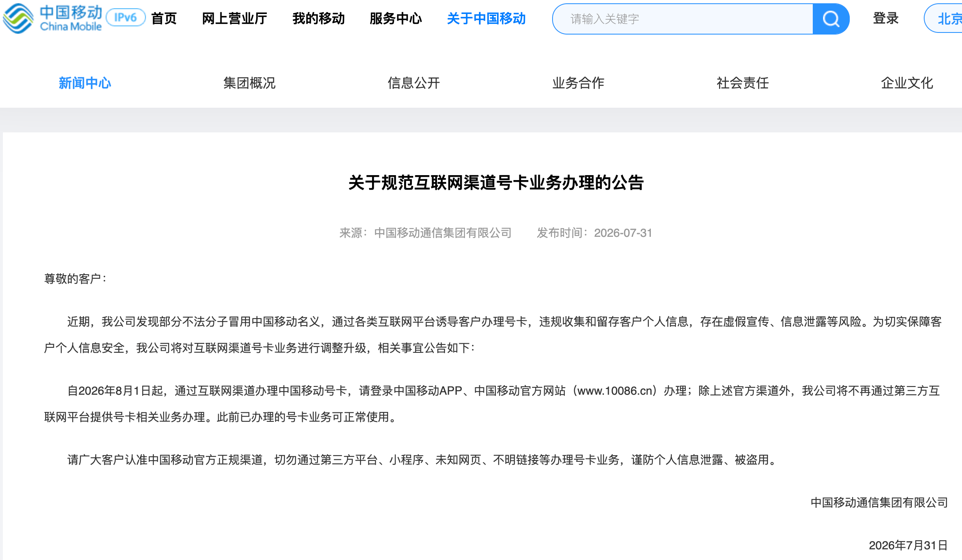Click the closing date 2026年7月31日

click(x=909, y=545)
